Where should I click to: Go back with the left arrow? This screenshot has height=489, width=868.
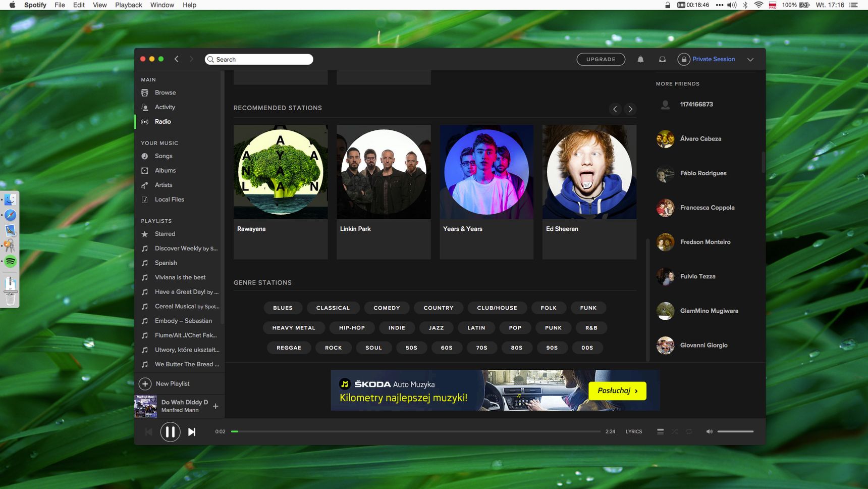(176, 59)
